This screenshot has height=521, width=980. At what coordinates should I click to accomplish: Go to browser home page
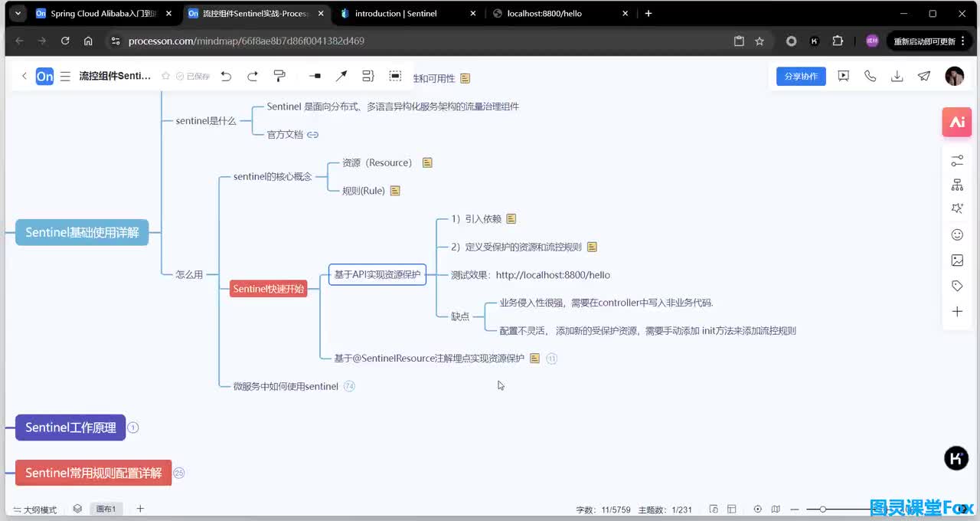click(88, 41)
